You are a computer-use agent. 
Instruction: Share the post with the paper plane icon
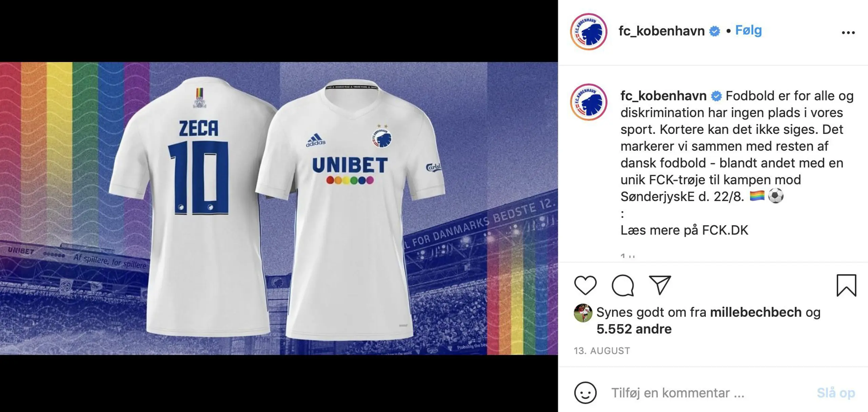(x=660, y=285)
